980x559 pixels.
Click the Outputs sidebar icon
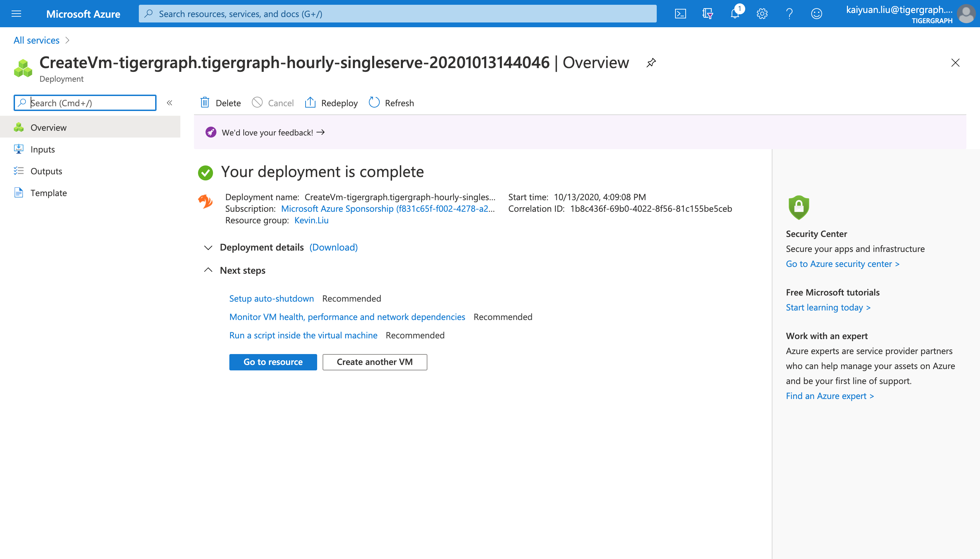(19, 171)
